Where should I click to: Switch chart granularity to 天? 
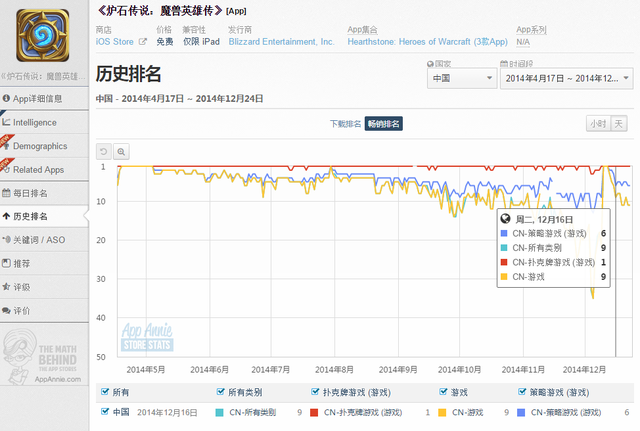pos(619,124)
